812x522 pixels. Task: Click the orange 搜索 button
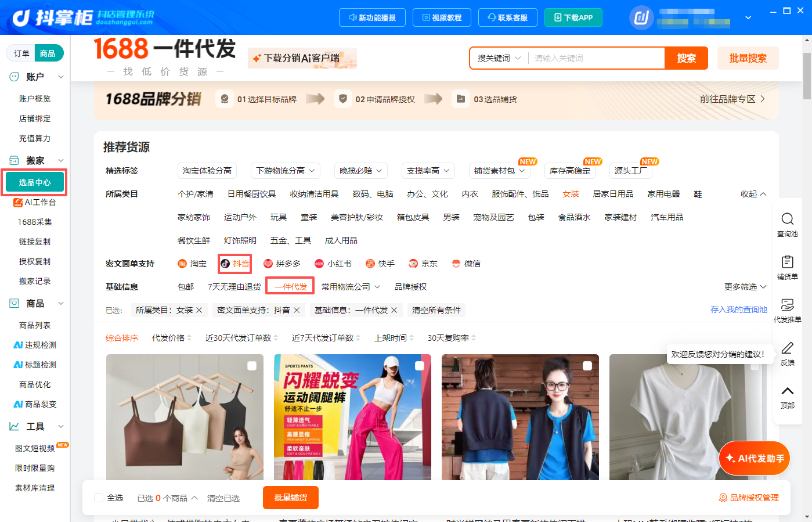(x=686, y=58)
